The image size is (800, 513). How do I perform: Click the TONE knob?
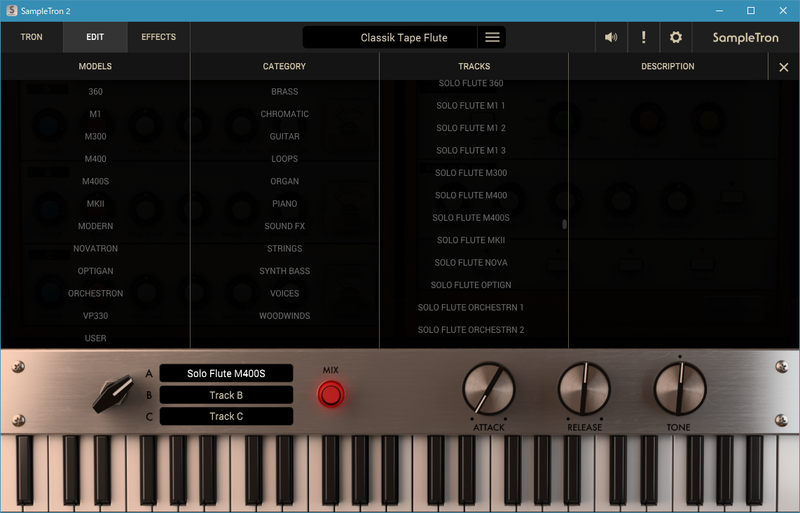(x=680, y=389)
